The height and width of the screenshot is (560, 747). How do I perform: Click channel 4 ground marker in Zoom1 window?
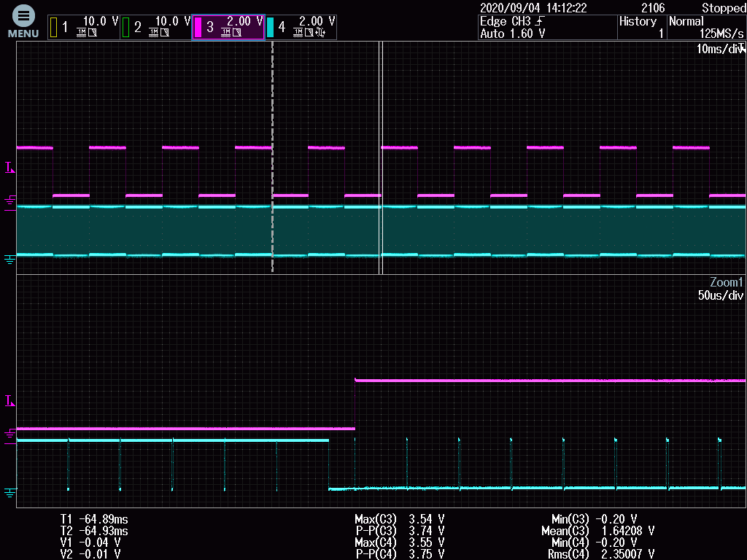[9, 492]
